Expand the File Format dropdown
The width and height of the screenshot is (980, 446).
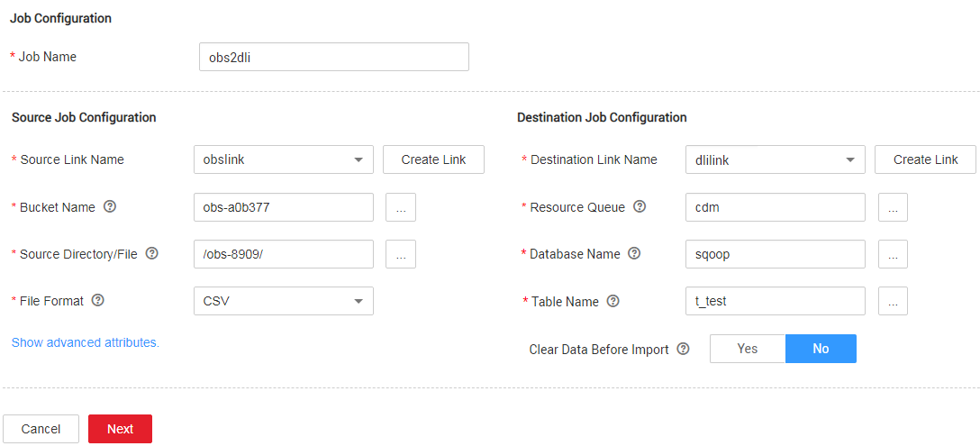point(283,301)
